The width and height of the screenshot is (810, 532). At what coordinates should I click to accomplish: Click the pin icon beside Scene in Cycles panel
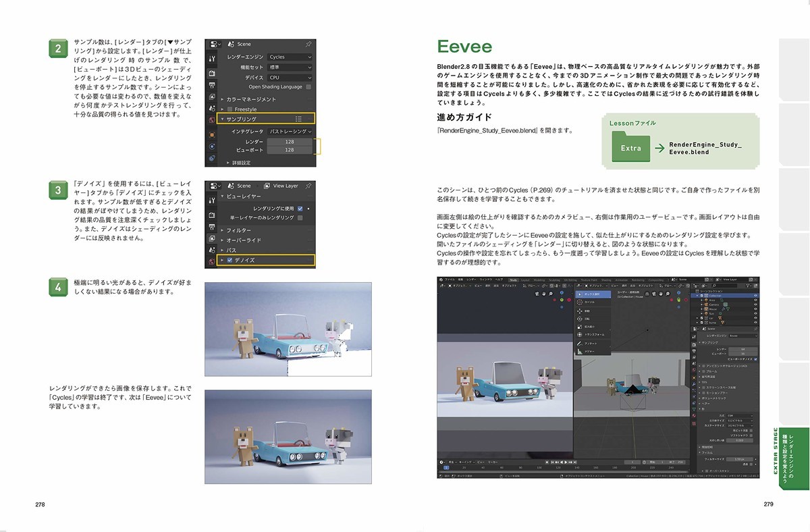click(308, 45)
